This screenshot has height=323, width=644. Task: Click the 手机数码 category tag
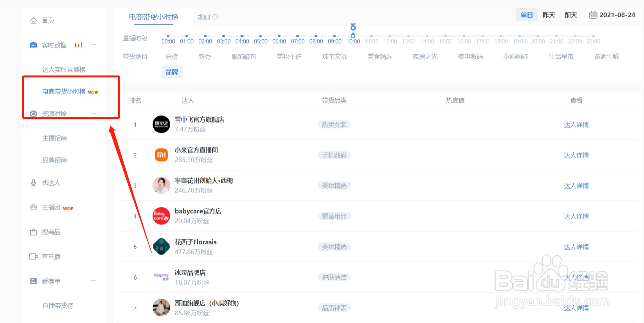tap(334, 155)
